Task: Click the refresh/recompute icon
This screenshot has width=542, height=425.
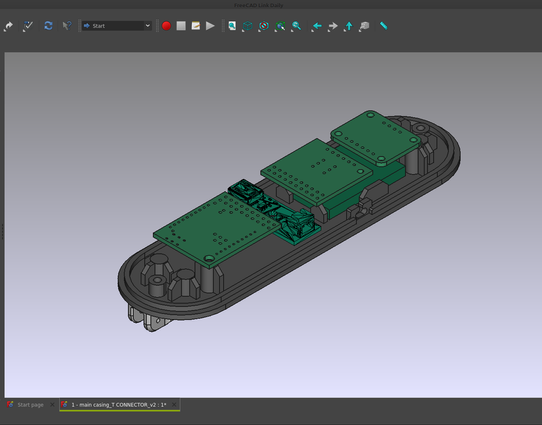Action: pos(48,26)
